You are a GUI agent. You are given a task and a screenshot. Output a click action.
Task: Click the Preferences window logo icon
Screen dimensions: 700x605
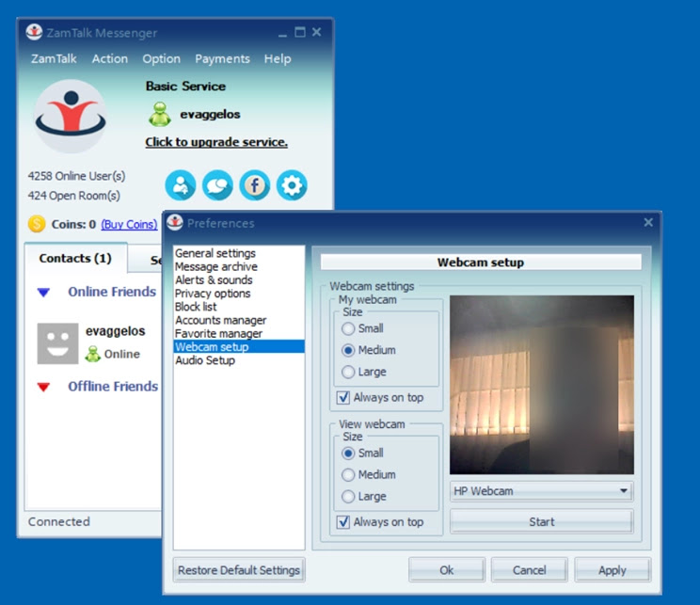(x=175, y=222)
